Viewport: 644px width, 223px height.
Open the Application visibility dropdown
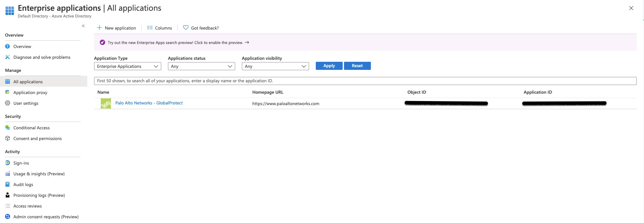point(275,66)
